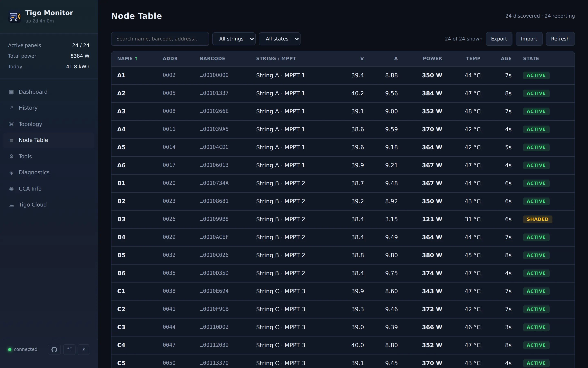588x368 pixels.
Task: Click the Import button
Action: pyautogui.click(x=529, y=39)
